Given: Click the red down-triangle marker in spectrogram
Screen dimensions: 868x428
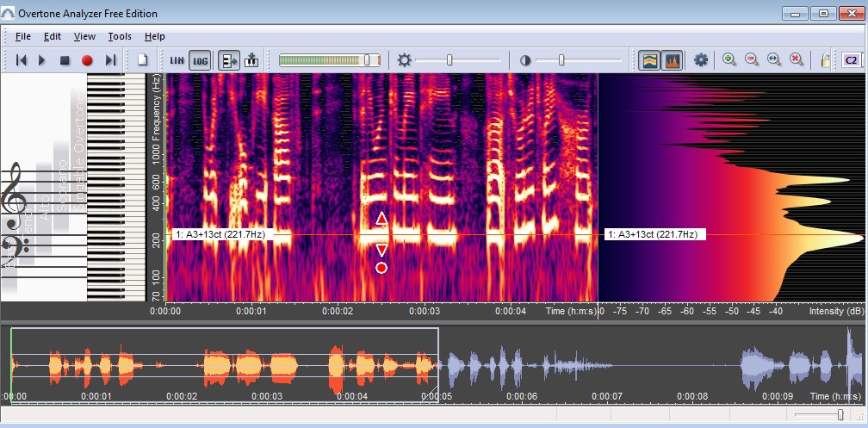Looking at the screenshot, I should click(381, 251).
